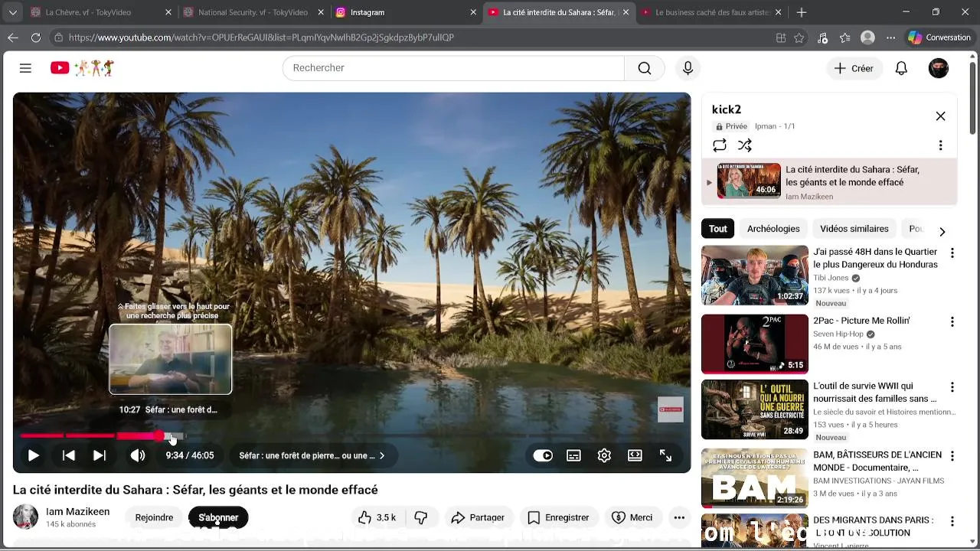Open the Partager share dialog

click(478, 517)
